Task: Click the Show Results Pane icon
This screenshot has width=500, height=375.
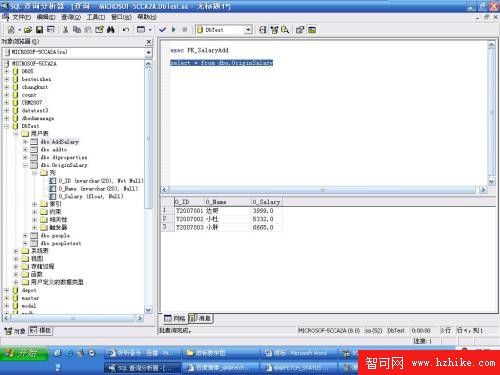Action: tap(312, 30)
